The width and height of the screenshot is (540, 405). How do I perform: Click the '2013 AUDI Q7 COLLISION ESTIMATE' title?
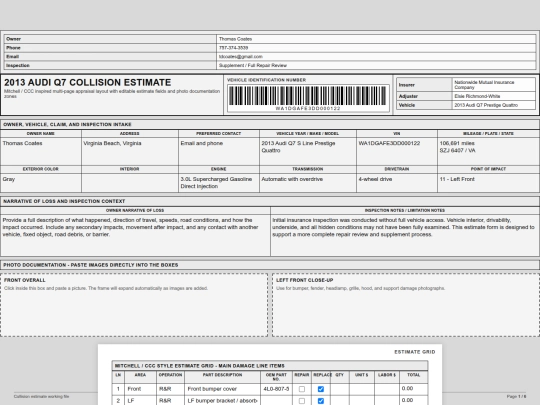[87, 83]
